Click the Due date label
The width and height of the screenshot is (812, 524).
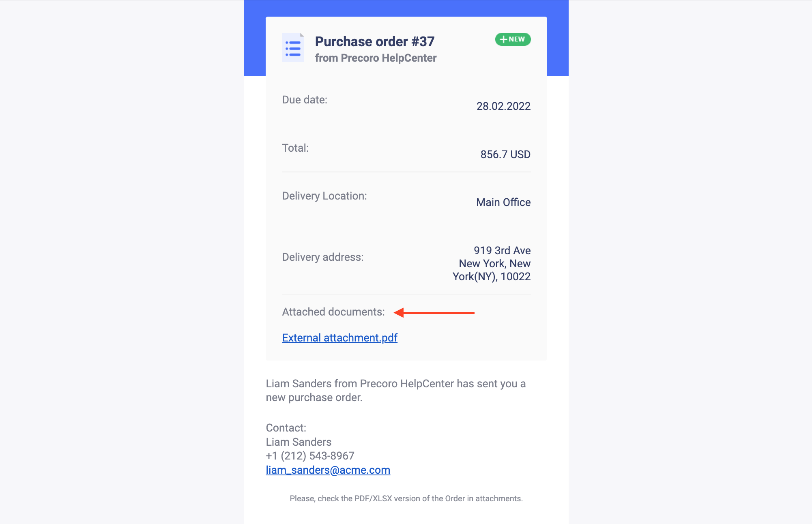point(305,100)
